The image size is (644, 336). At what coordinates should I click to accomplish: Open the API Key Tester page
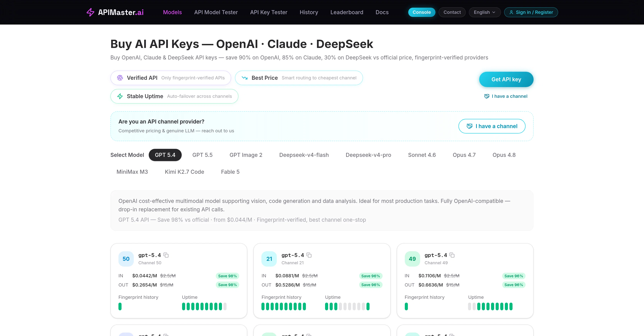pyautogui.click(x=269, y=12)
